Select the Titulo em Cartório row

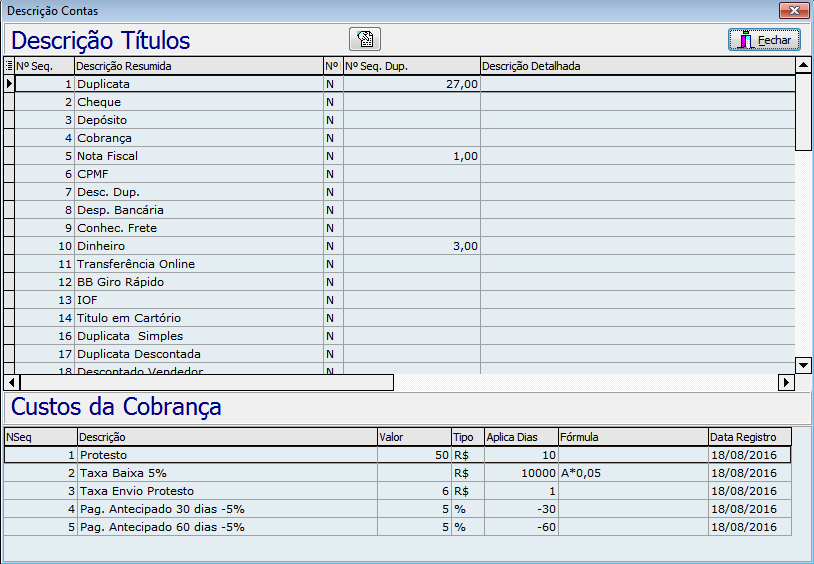[x=405, y=318]
